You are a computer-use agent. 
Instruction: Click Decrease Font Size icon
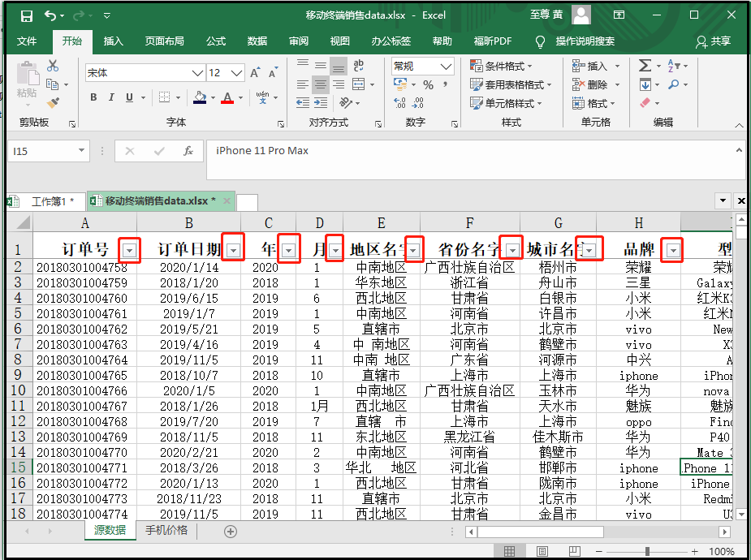(273, 73)
